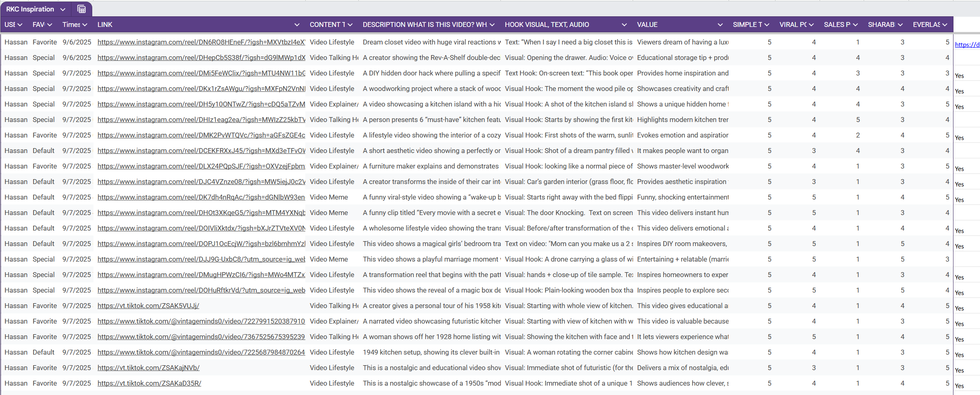The width and height of the screenshot is (980, 395).
Task: Open the SHARAB column filter arrow
Action: tap(900, 25)
